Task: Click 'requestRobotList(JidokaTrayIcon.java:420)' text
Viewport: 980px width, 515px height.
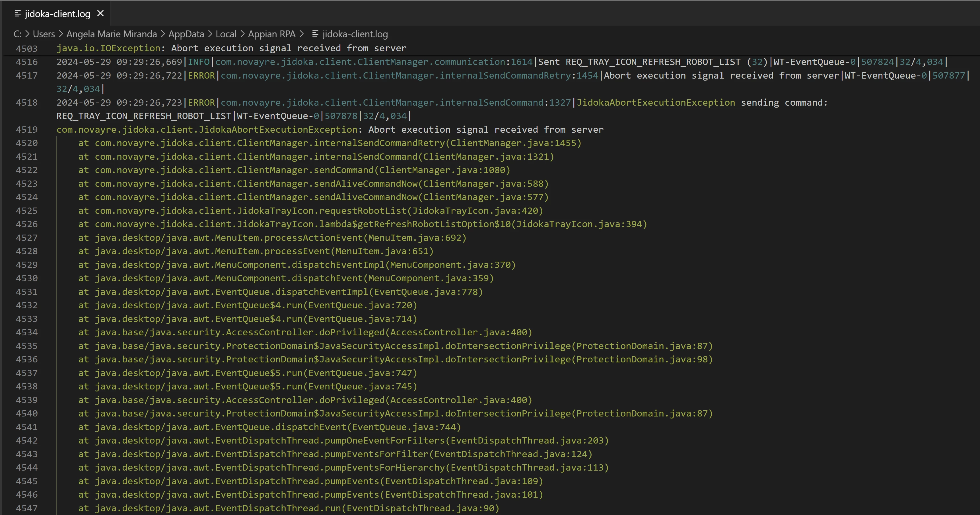Action: pyautogui.click(x=431, y=211)
